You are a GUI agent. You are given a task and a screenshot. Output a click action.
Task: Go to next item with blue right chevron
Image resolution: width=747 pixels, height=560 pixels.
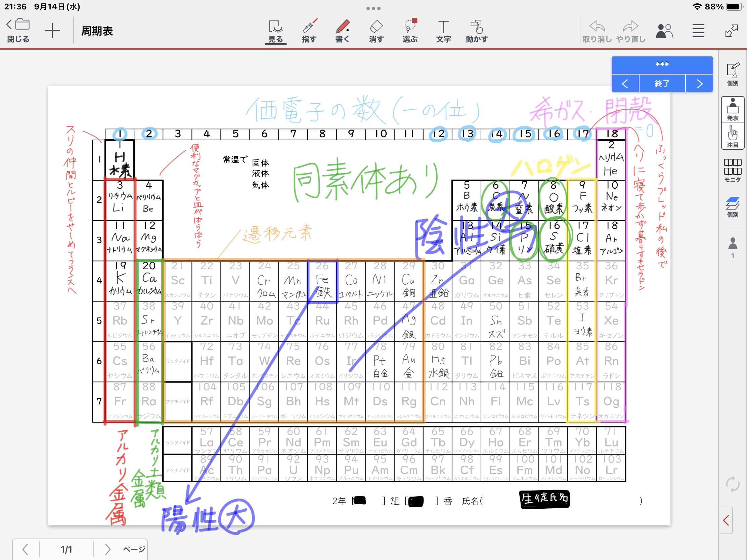[x=699, y=83]
